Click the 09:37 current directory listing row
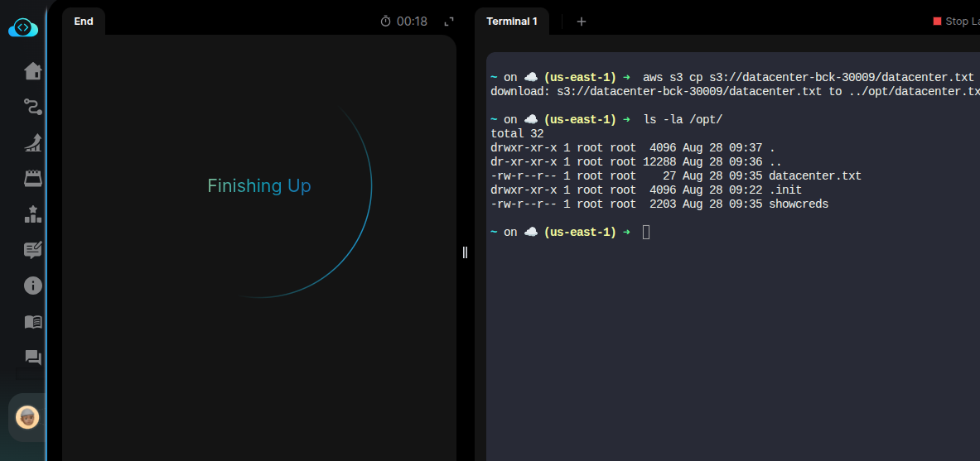This screenshot has width=980, height=461. pyautogui.click(x=633, y=148)
